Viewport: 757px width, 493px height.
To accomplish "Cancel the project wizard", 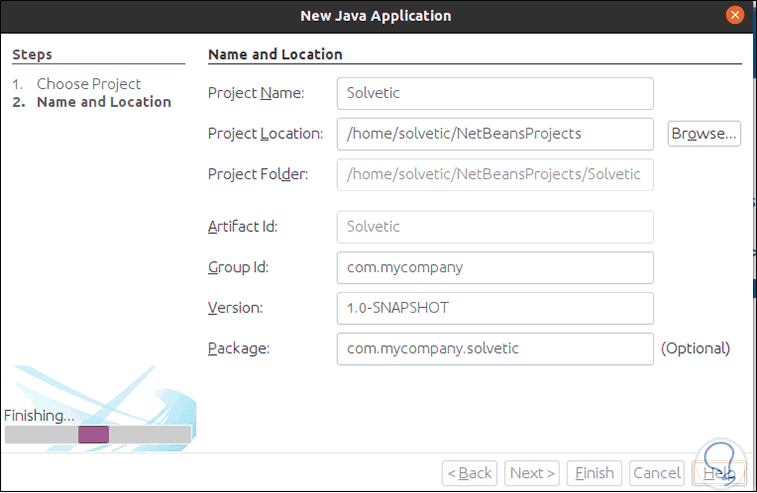I will 657,473.
